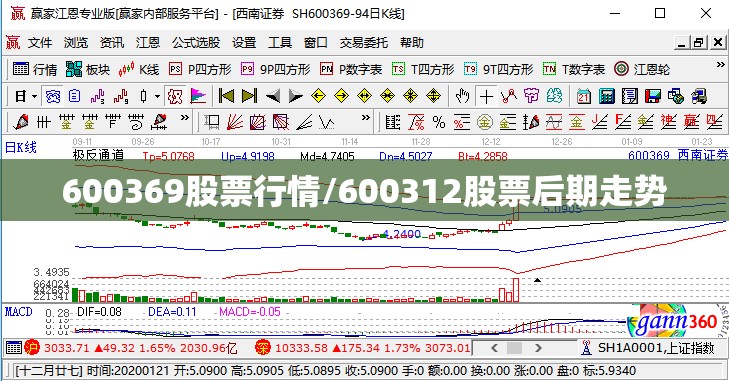Open candlestick type dropdown arrow
The image size is (729, 381).
[158, 97]
